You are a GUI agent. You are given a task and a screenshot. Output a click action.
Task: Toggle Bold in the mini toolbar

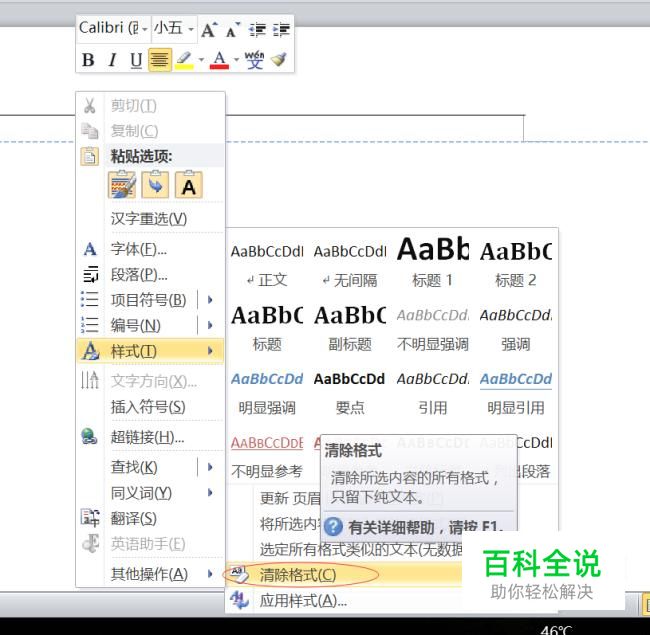pos(88,60)
